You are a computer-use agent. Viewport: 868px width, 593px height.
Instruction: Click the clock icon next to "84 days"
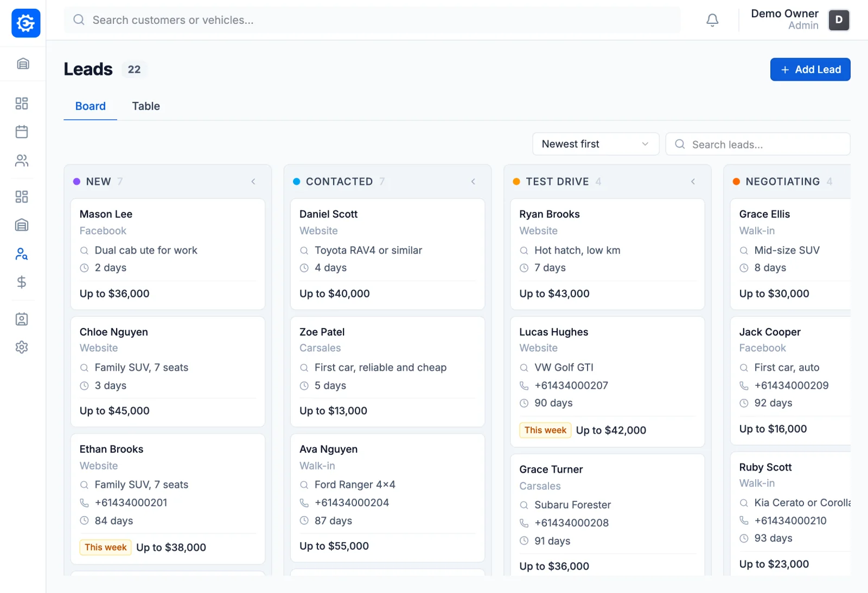[84, 521]
